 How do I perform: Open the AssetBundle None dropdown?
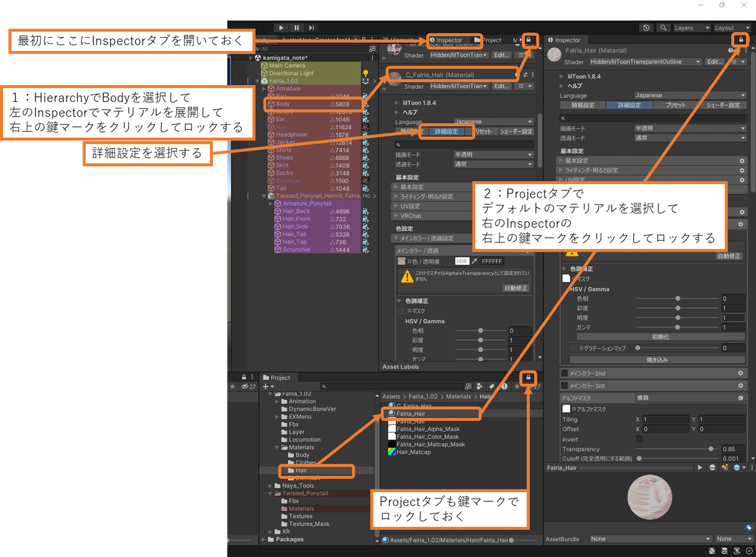tap(651, 539)
